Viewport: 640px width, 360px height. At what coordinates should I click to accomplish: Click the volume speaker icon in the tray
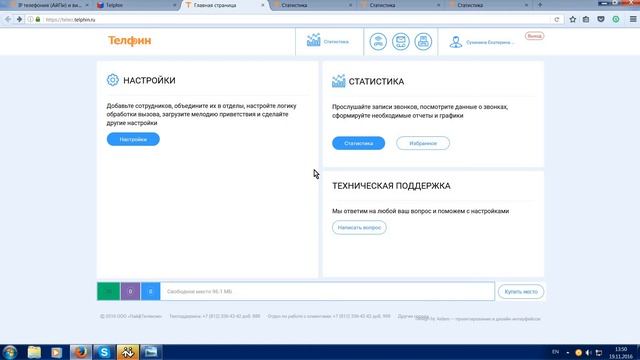(588, 352)
